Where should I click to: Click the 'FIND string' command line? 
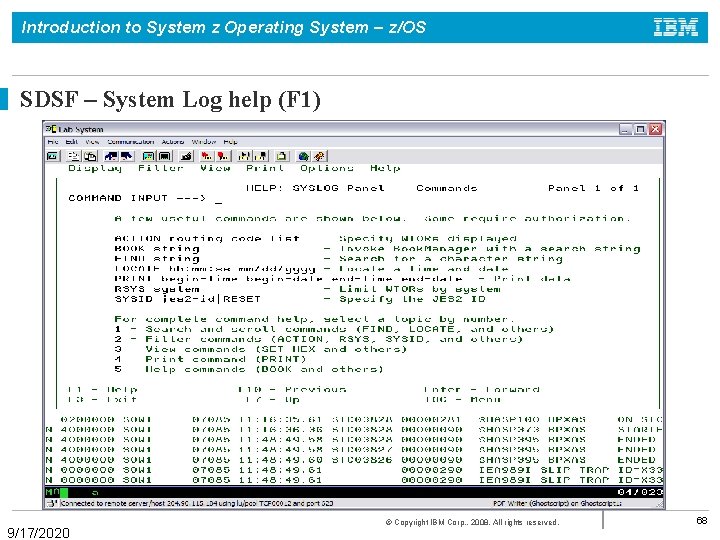coord(157,259)
